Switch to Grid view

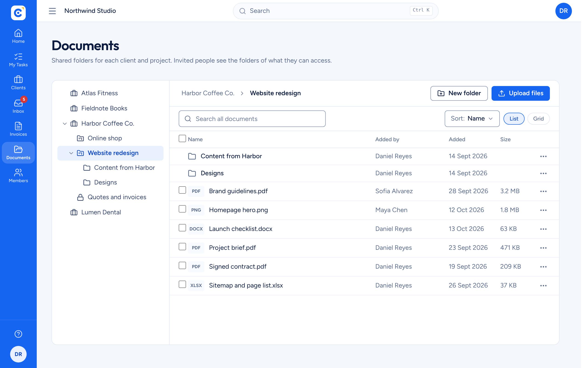pos(538,119)
